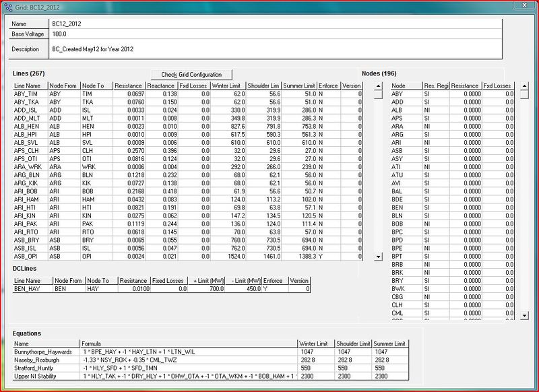Click the Nodes table scroll down arrow
539x392 pixels.
524,315
